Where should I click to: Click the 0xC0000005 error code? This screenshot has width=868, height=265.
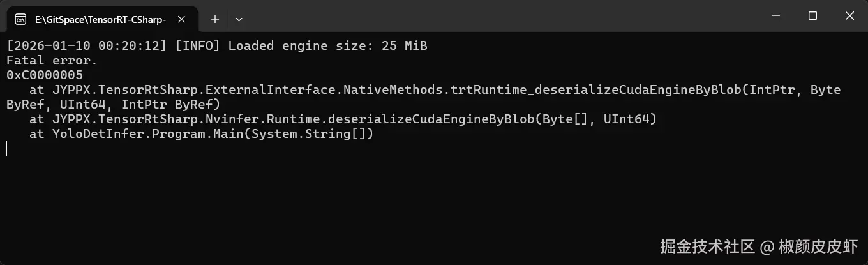pos(45,75)
